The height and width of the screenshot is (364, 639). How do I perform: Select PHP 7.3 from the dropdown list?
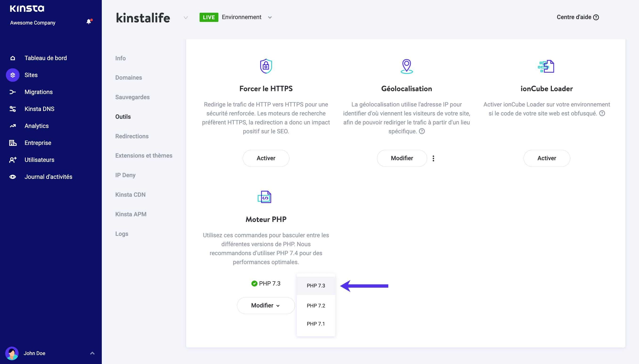point(316,286)
